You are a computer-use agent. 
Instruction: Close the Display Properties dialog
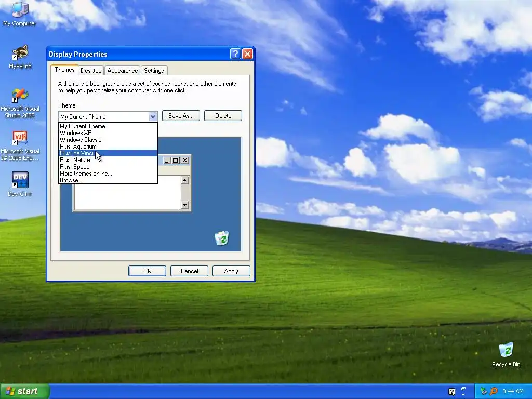(248, 54)
